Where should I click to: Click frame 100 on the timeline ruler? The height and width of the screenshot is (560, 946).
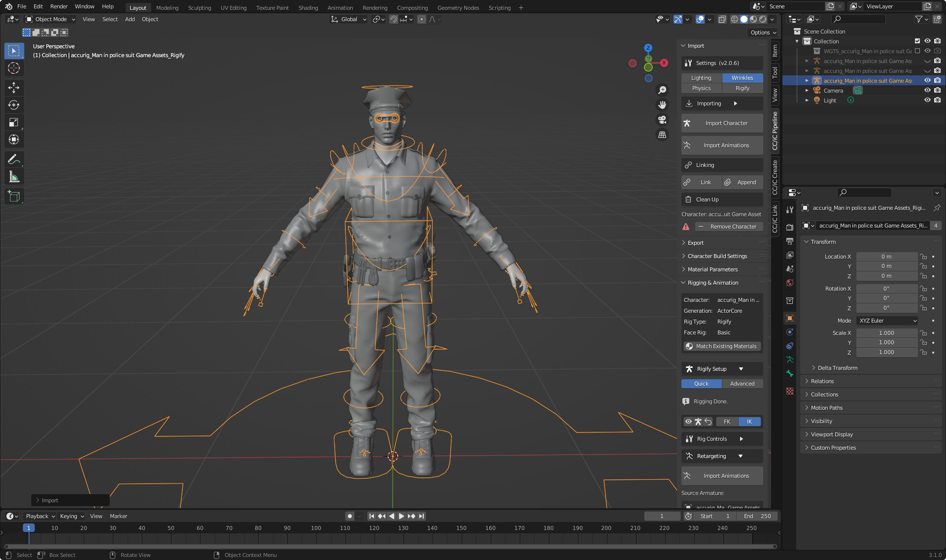(316, 528)
